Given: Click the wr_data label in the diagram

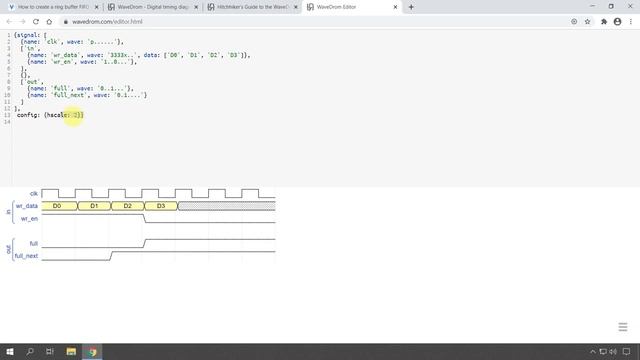Looking at the screenshot, I should (x=27, y=206).
